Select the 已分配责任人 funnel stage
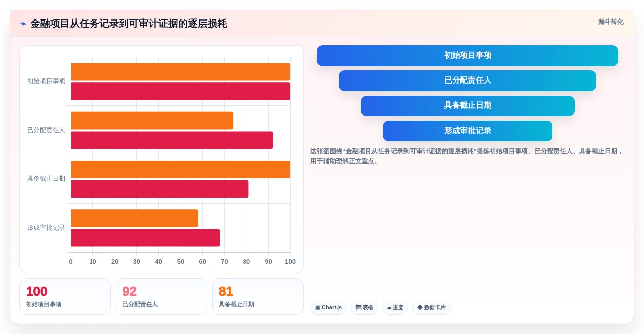 click(467, 81)
